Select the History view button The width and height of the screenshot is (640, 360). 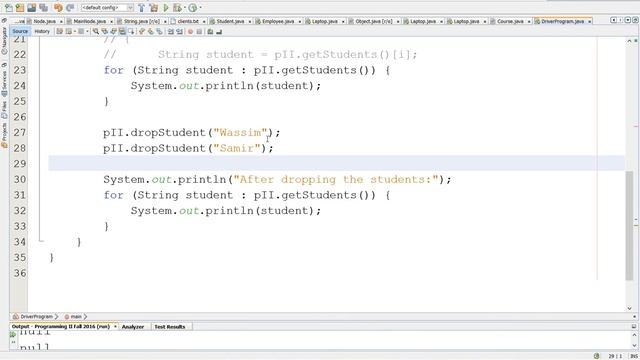42,31
